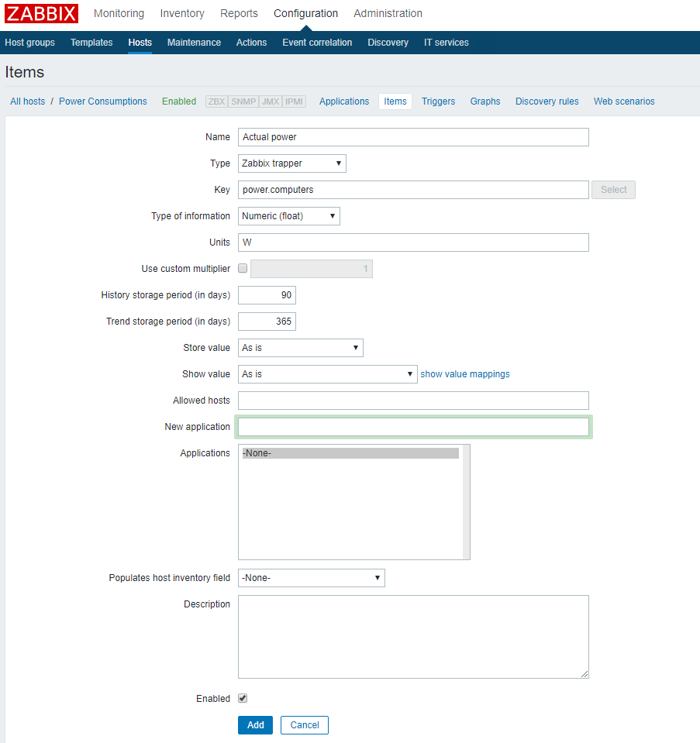
Task: Open the Discovery rules tab
Action: coord(547,101)
